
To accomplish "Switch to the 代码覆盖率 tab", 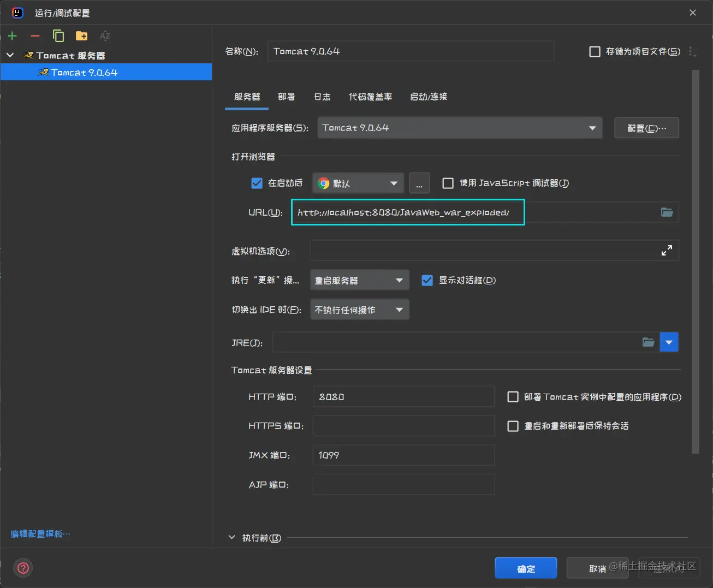I will pyautogui.click(x=370, y=97).
